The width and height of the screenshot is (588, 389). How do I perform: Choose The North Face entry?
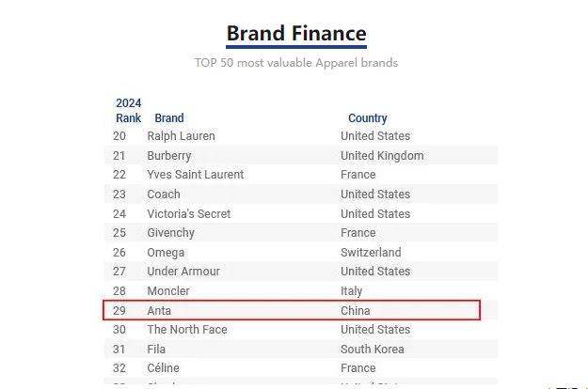(187, 330)
